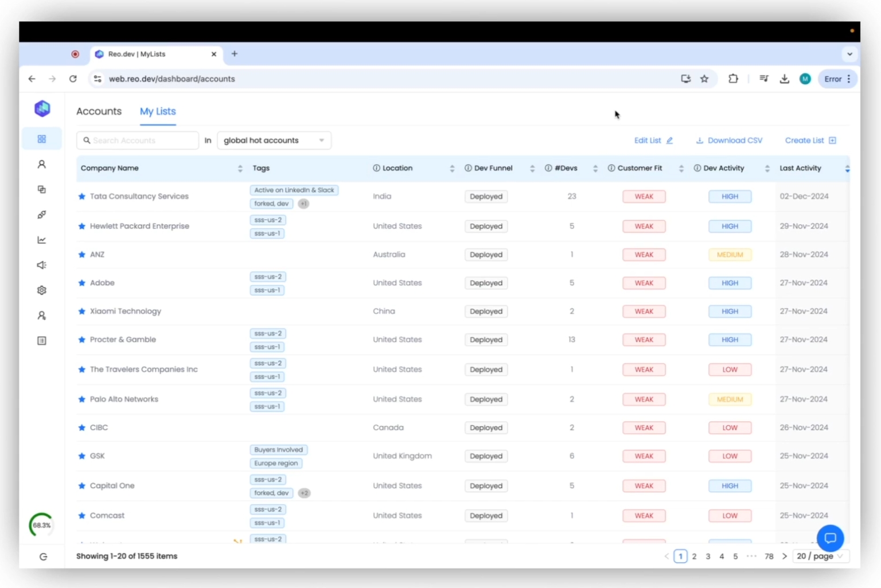Select the My Lists tab

[x=158, y=111]
